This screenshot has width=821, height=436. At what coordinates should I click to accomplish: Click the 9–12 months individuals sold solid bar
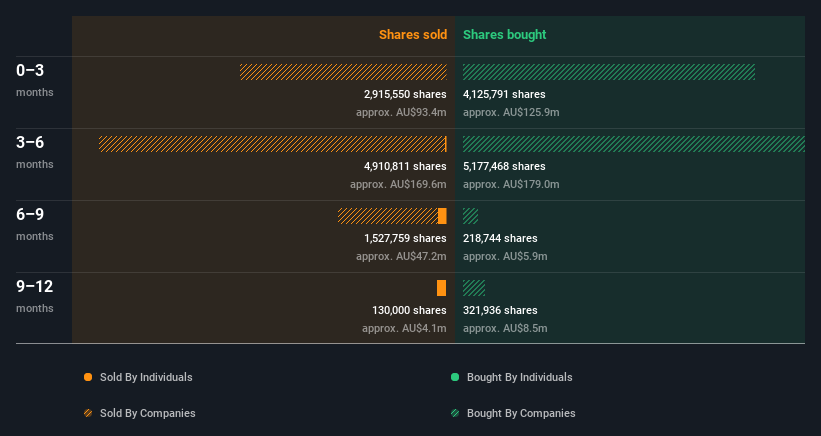[x=442, y=288]
